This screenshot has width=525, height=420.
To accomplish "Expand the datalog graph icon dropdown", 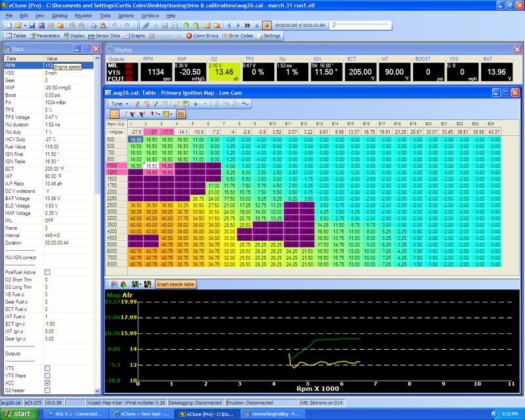I will click(140, 284).
